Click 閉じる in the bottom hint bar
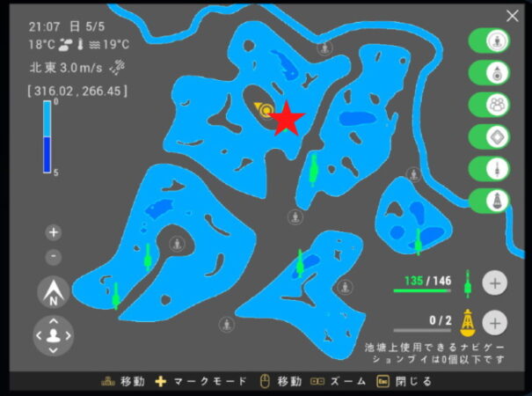This screenshot has width=532, height=396. (414, 382)
